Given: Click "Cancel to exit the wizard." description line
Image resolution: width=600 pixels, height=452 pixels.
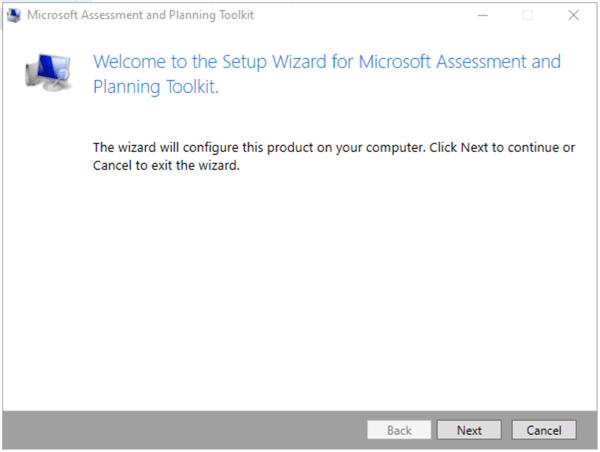Looking at the screenshot, I should point(167,166).
